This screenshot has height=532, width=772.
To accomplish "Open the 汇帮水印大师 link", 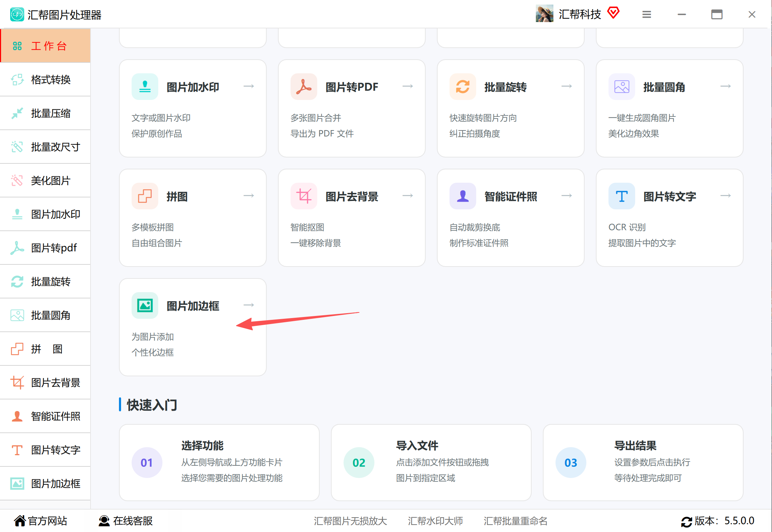I will [435, 521].
